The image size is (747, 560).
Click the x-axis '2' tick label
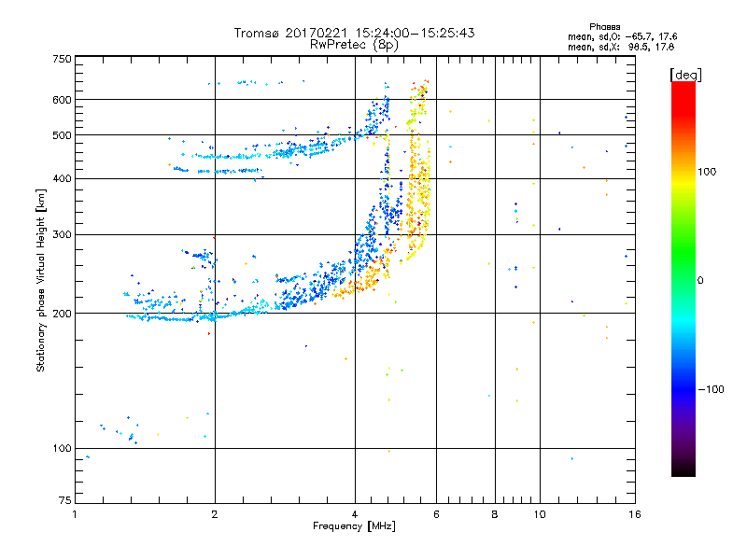(215, 514)
